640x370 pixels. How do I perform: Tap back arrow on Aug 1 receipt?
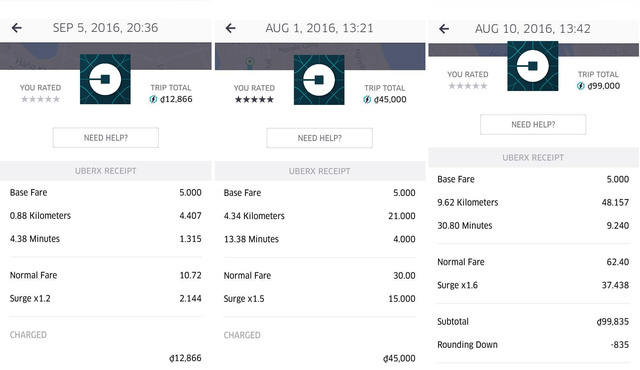[231, 28]
